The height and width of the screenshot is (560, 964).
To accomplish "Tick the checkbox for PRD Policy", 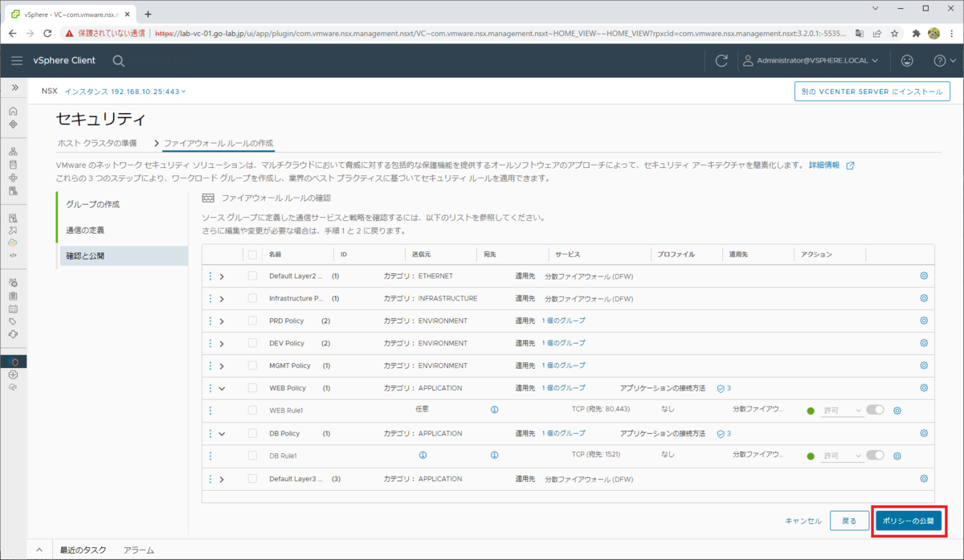I will pyautogui.click(x=253, y=321).
